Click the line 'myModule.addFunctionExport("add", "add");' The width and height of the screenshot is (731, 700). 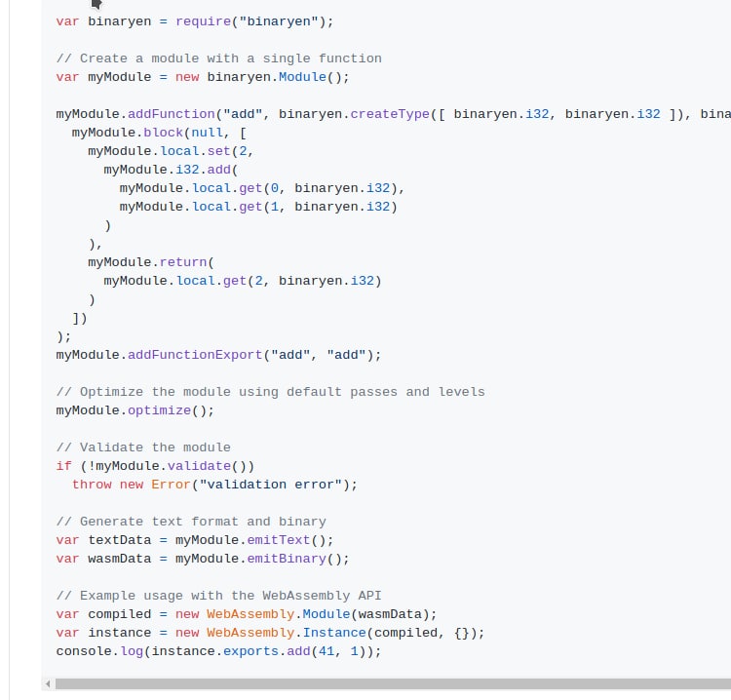pos(218,355)
